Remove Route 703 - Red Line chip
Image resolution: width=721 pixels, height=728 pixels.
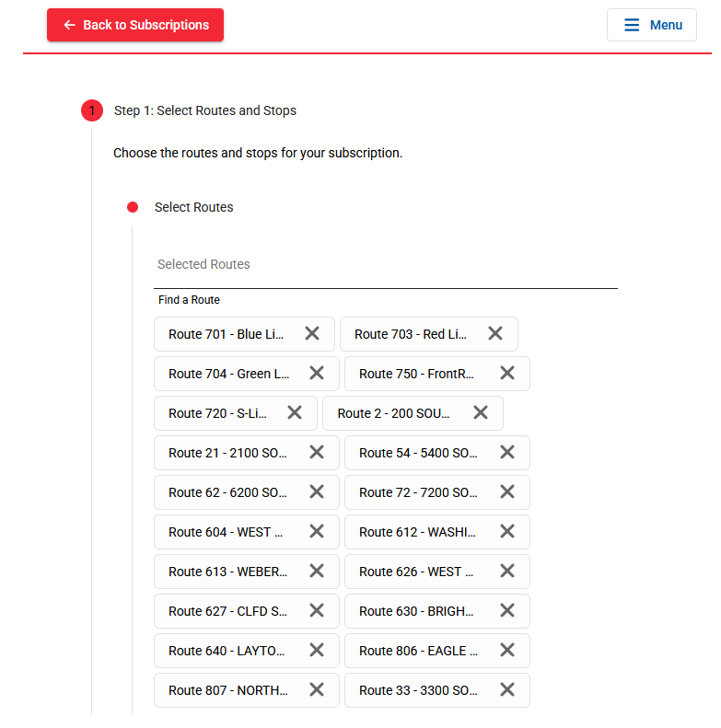tap(495, 333)
